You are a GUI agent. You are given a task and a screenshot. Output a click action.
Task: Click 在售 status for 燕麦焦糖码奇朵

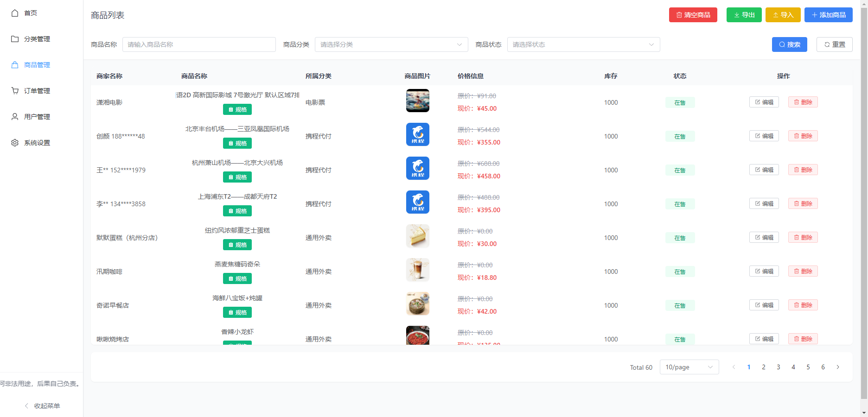coord(680,271)
